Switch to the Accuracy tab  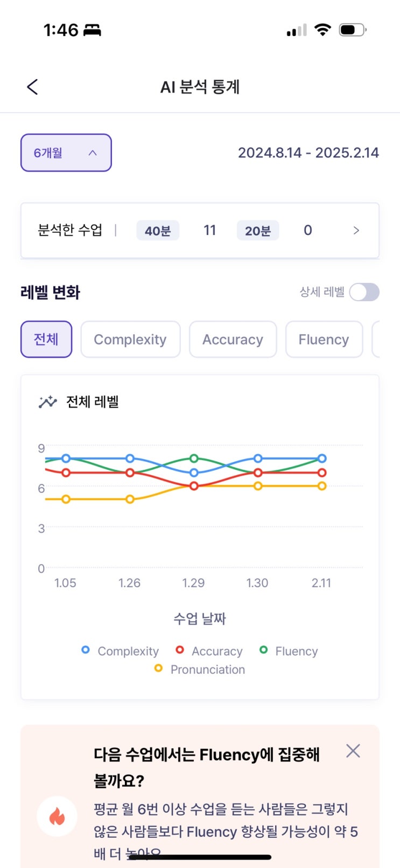[233, 339]
